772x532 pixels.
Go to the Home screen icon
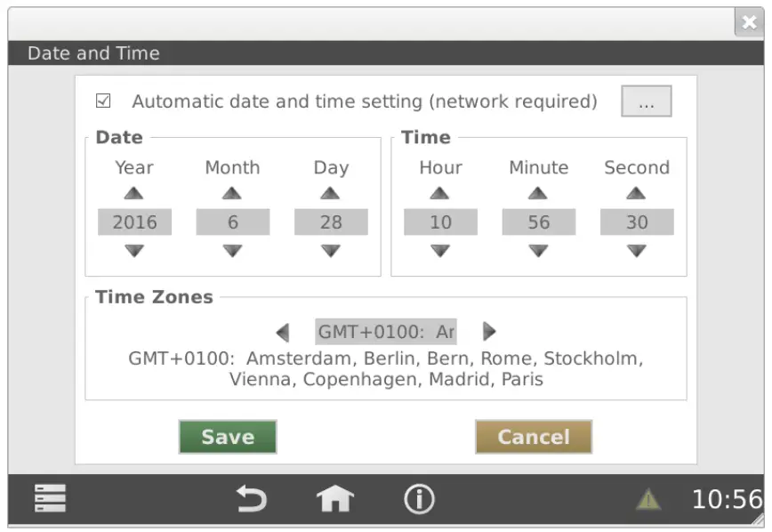pyautogui.click(x=334, y=499)
